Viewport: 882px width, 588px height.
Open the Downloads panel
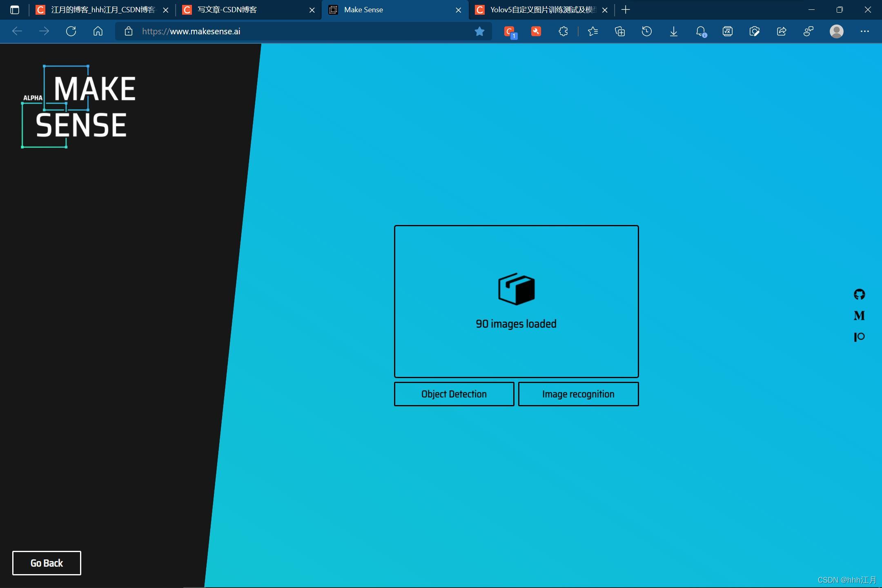(674, 31)
